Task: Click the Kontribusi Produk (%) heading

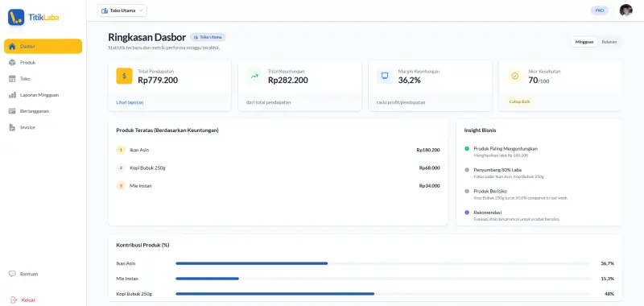Action: pos(143,246)
